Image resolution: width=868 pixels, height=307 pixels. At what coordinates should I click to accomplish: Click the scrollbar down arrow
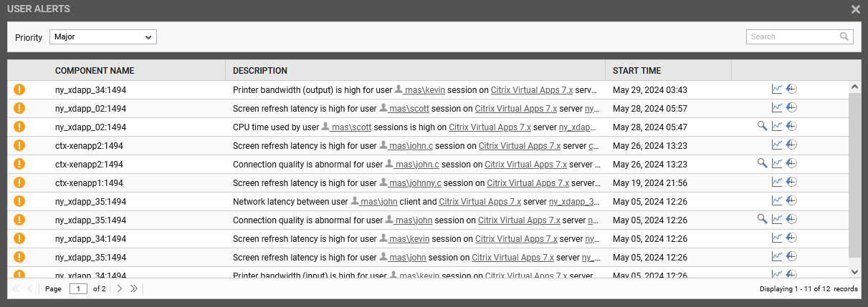tap(854, 271)
